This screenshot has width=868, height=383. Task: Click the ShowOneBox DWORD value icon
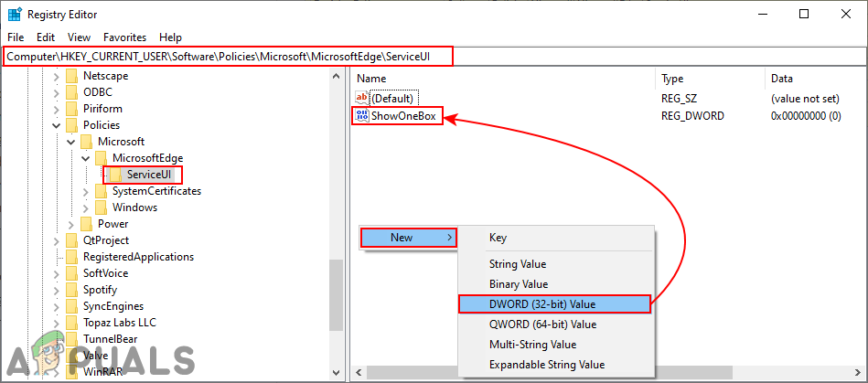click(361, 116)
